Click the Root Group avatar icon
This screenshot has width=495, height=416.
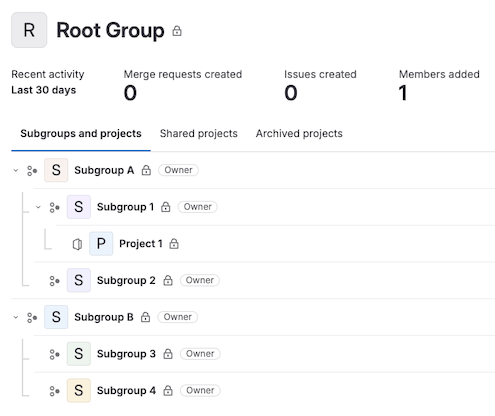(x=29, y=30)
